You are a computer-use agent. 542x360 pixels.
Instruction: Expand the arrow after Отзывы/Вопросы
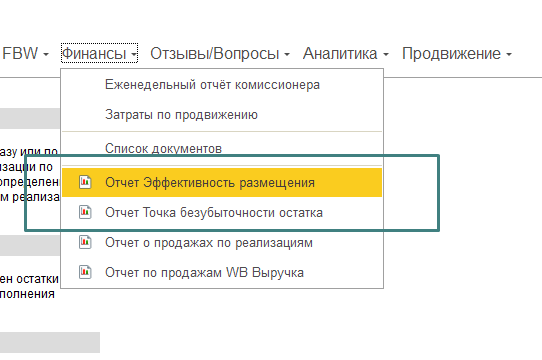tap(287, 54)
